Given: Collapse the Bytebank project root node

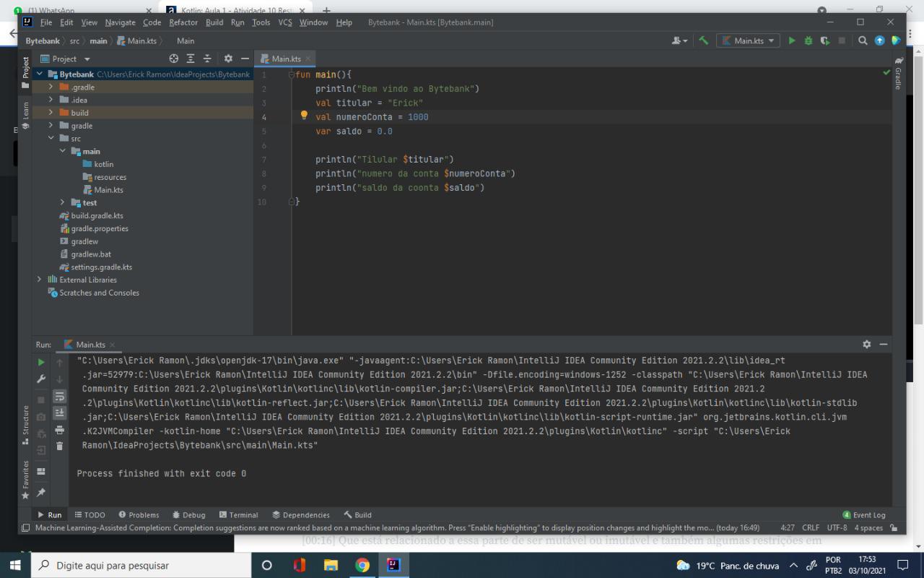Looking at the screenshot, I should [40, 74].
